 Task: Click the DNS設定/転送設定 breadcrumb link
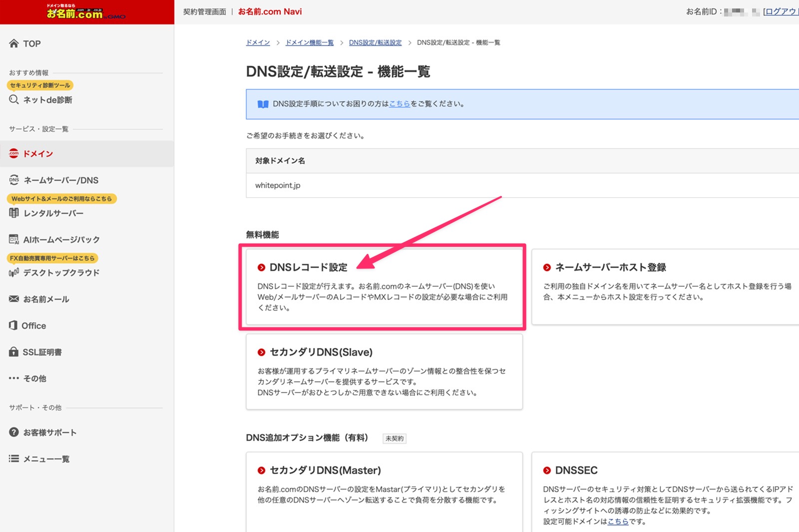[375, 42]
